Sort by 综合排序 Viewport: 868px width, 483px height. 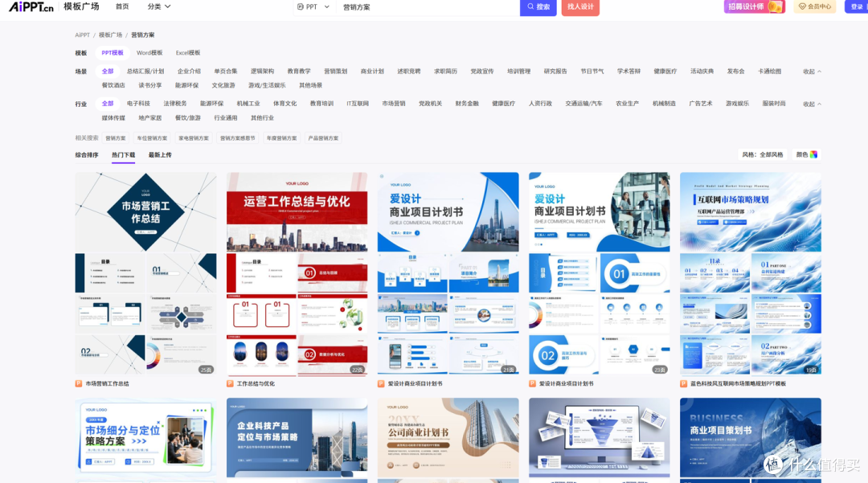pyautogui.click(x=87, y=155)
